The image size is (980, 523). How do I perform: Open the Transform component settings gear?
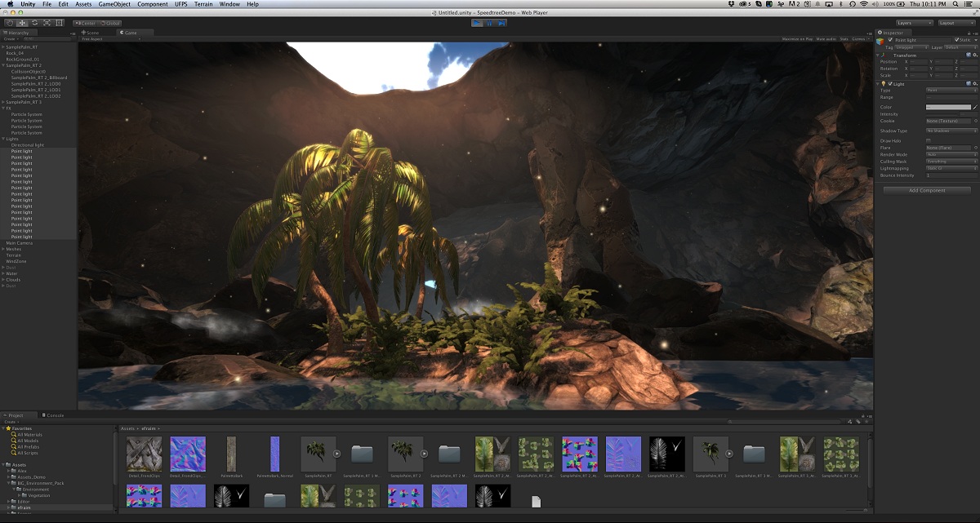pyautogui.click(x=974, y=55)
